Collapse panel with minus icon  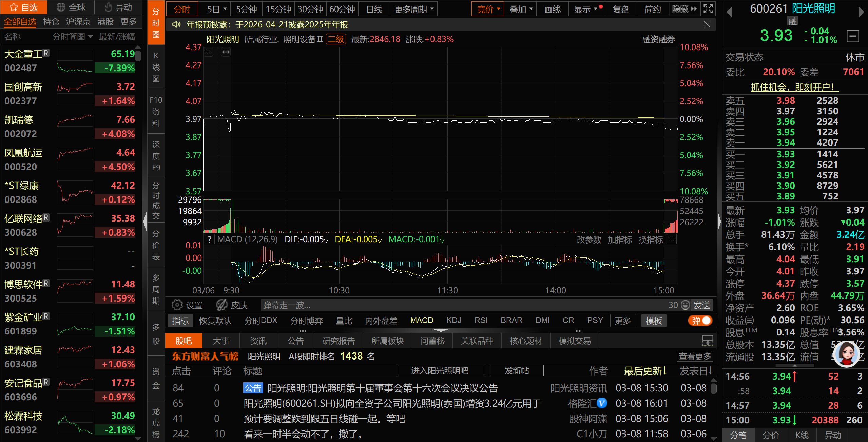coord(853,36)
